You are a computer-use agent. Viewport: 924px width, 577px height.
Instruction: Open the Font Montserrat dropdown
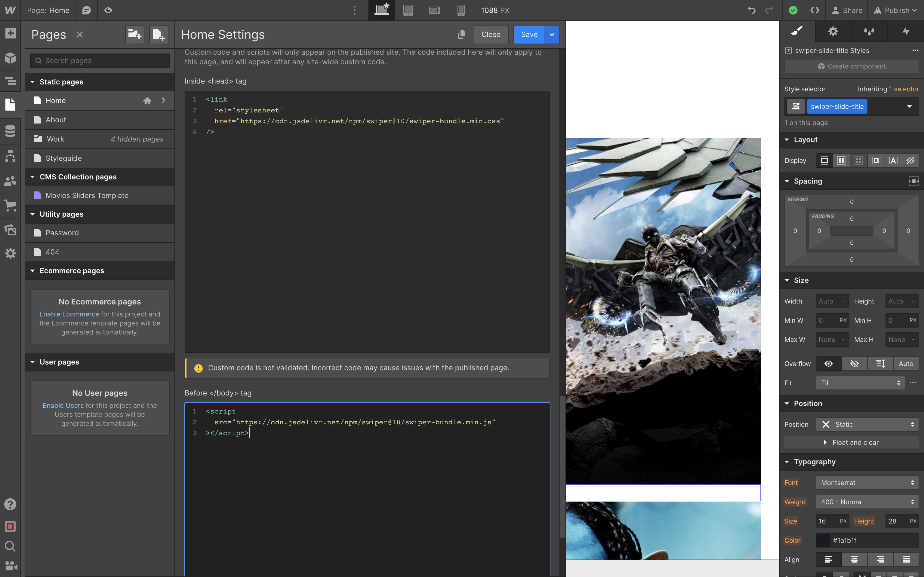click(x=867, y=483)
